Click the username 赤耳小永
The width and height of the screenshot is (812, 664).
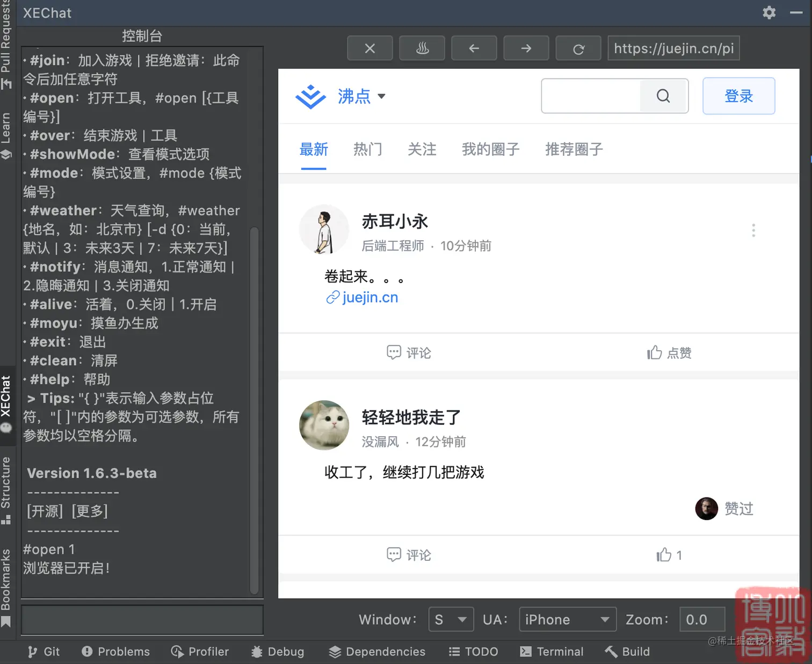(x=395, y=221)
